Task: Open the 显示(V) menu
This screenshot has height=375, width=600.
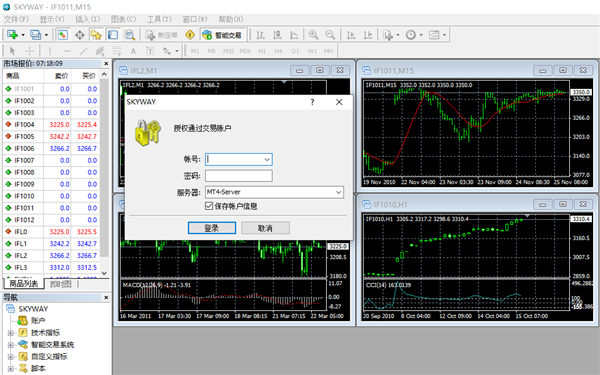Action: 52,19
